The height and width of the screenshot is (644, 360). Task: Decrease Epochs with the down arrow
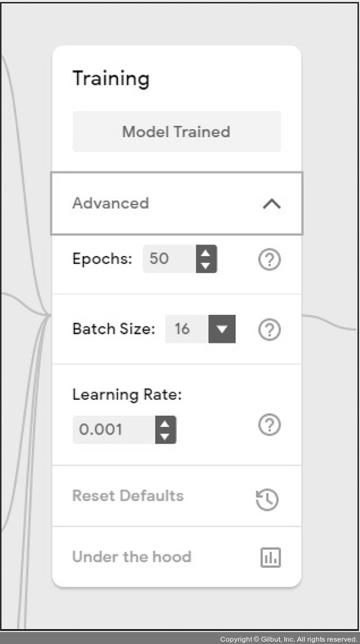206,266
